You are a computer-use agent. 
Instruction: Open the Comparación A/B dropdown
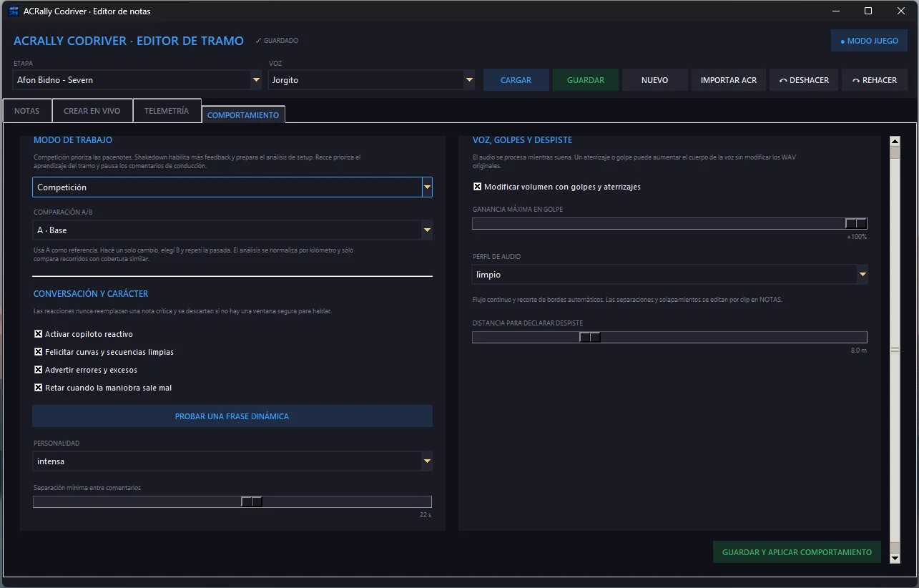[x=232, y=230]
